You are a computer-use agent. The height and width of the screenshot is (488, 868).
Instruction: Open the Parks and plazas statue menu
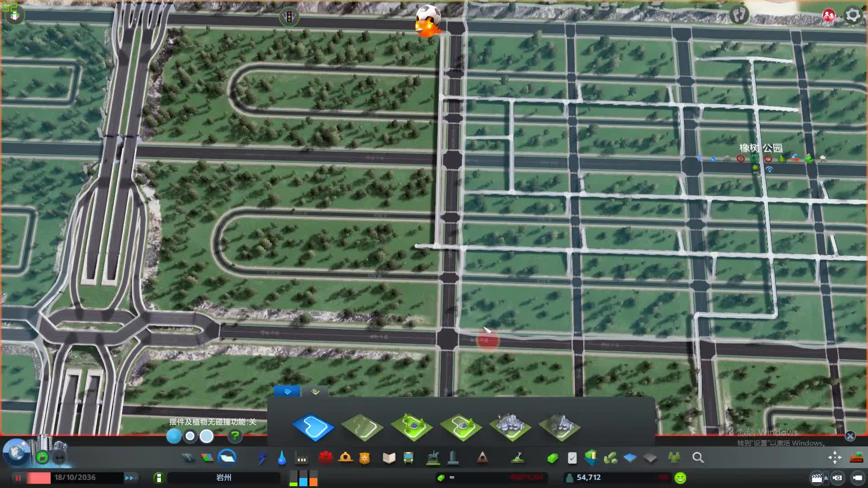coord(434,458)
